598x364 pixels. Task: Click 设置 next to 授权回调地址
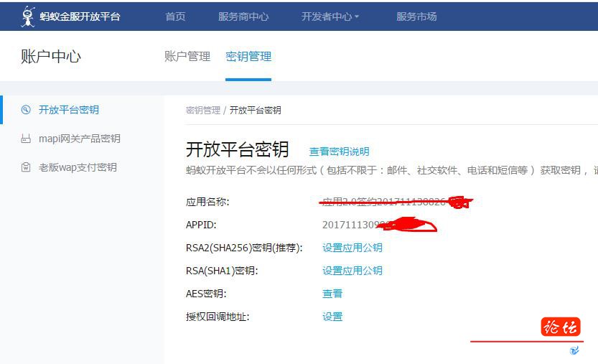[332, 317]
